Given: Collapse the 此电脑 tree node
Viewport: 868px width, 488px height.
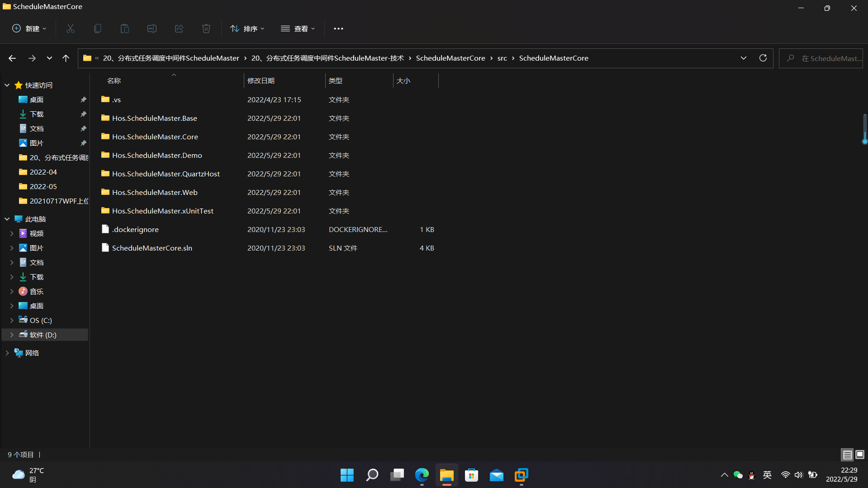Looking at the screenshot, I should point(7,219).
